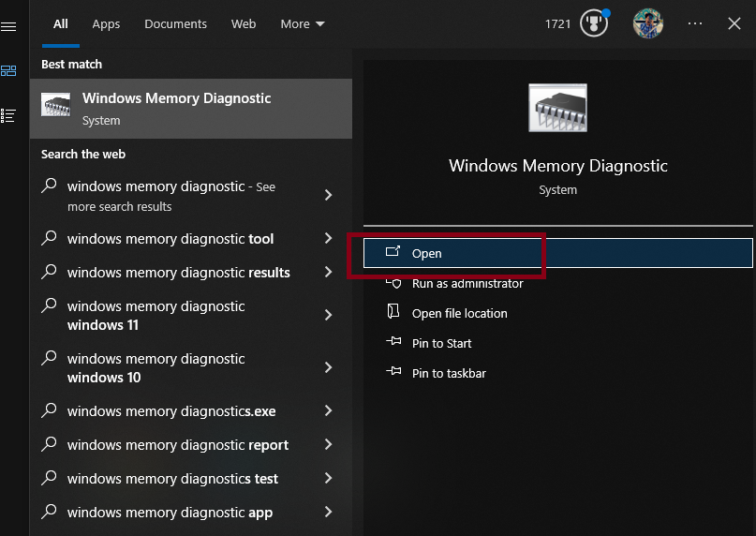Image resolution: width=756 pixels, height=536 pixels.
Task: Click the hamburger menu icon
Action: click(8, 26)
